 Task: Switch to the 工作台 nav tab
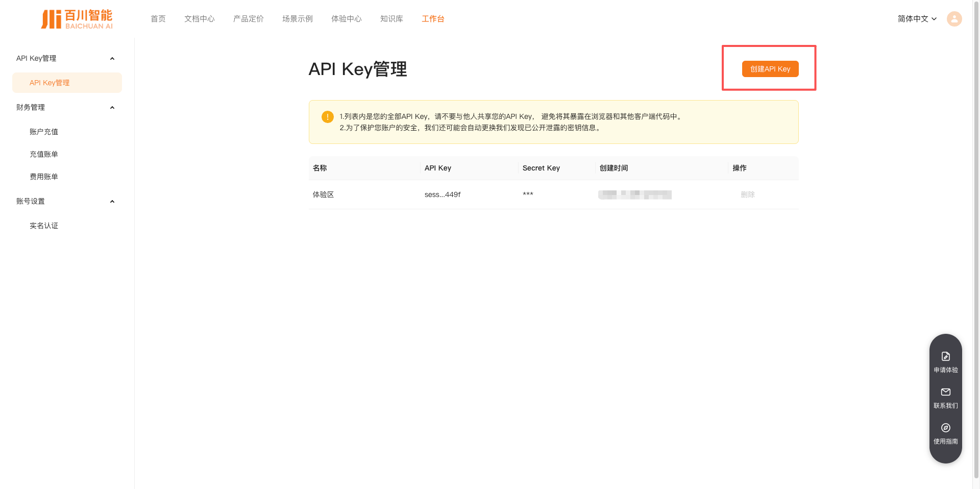tap(433, 19)
